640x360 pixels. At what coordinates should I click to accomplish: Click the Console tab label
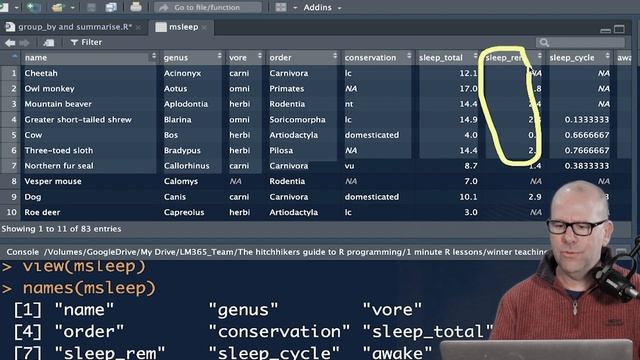click(x=22, y=252)
